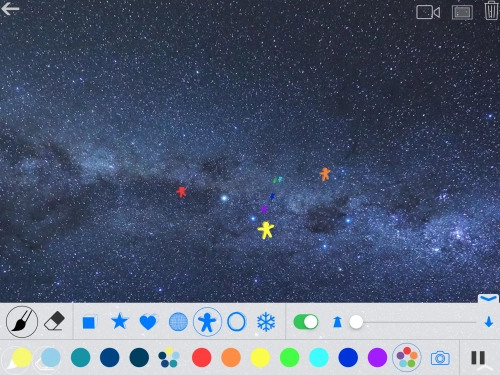Select the deep navy color swatch
500x375 pixels.
point(139,358)
